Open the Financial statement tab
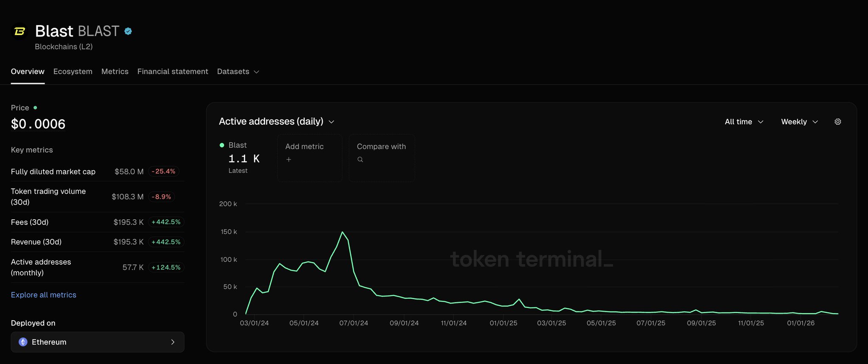Screen dimensions: 868x364 pyautogui.click(x=172, y=72)
